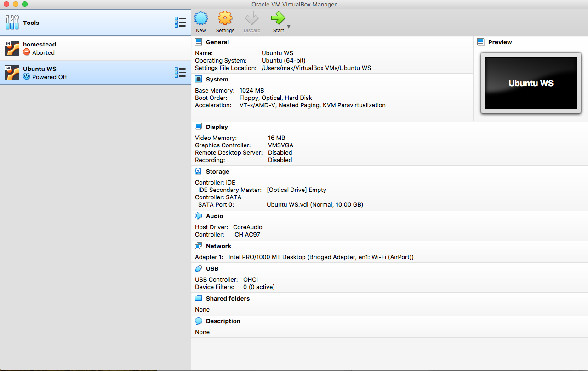Click the Network section icon

[199, 246]
